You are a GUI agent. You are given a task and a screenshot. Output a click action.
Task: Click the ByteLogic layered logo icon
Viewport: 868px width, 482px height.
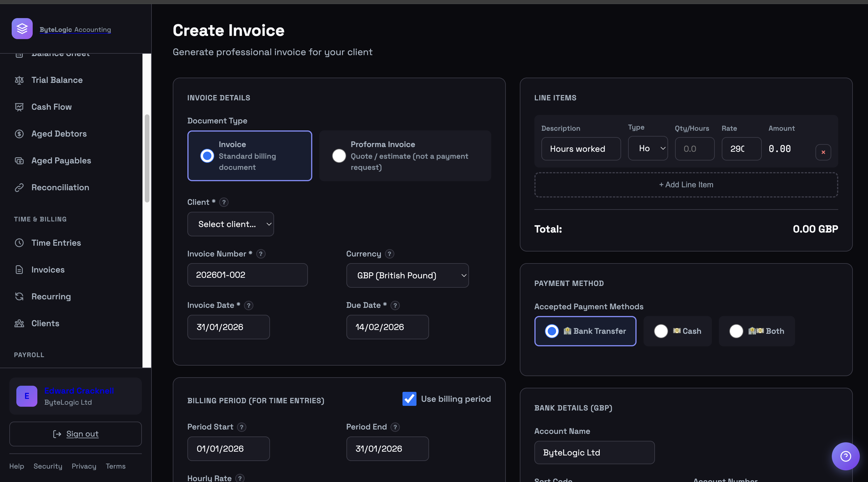pyautogui.click(x=22, y=29)
